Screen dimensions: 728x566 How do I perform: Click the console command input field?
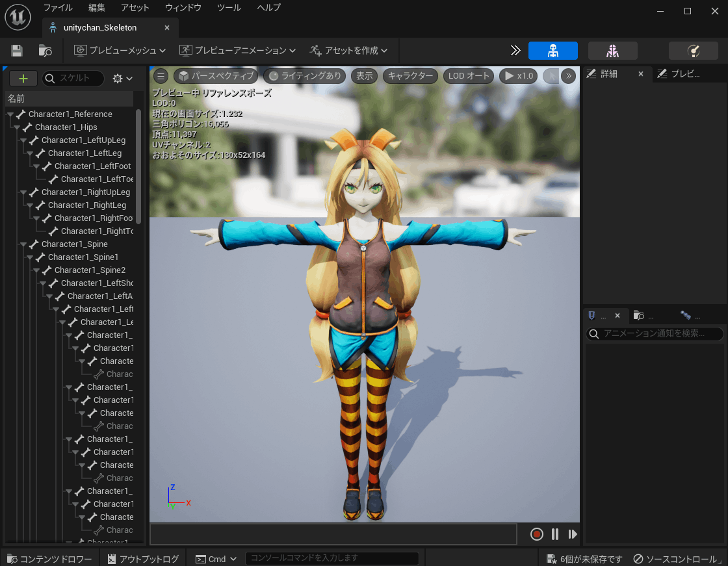coord(332,559)
